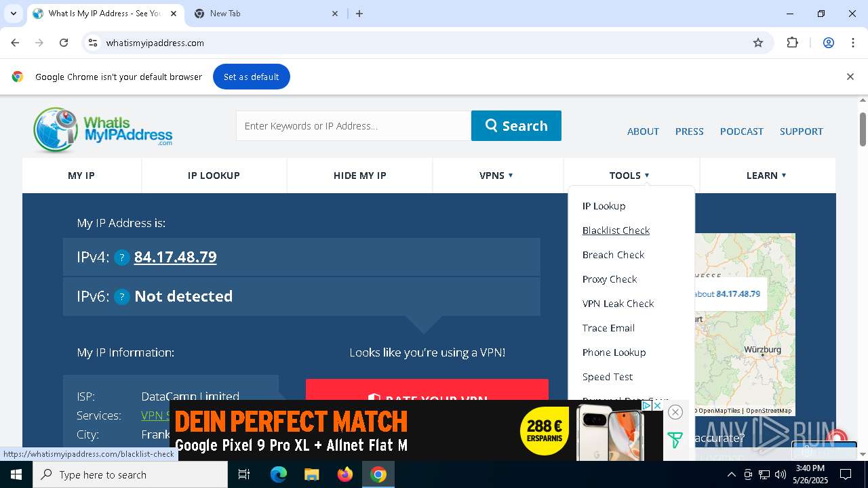Open the Chrome profile icon
The width and height of the screenshot is (868, 488).
point(828,43)
